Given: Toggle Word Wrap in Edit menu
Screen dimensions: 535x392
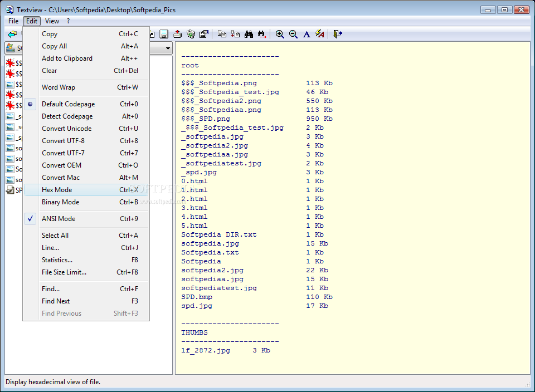Looking at the screenshot, I should point(86,87).
